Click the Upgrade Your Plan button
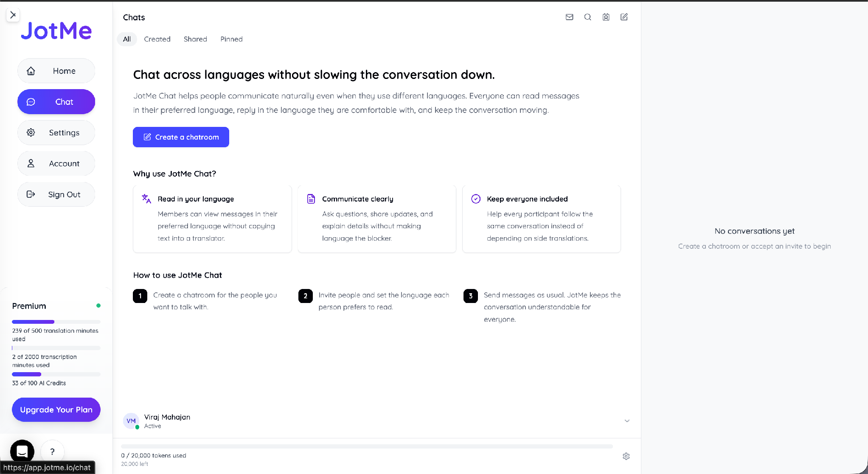The height and width of the screenshot is (474, 868). pyautogui.click(x=56, y=409)
